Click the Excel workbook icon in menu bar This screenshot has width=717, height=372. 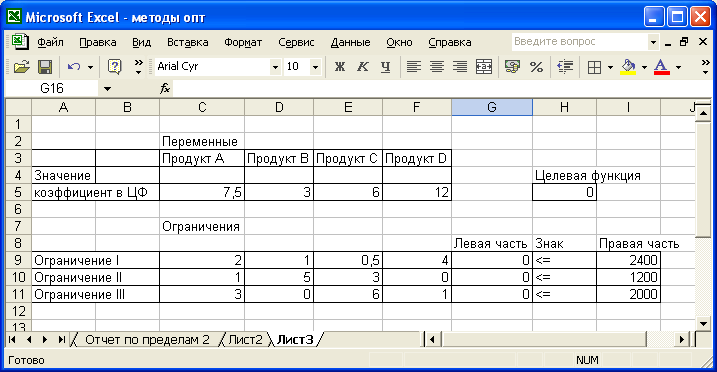19,42
